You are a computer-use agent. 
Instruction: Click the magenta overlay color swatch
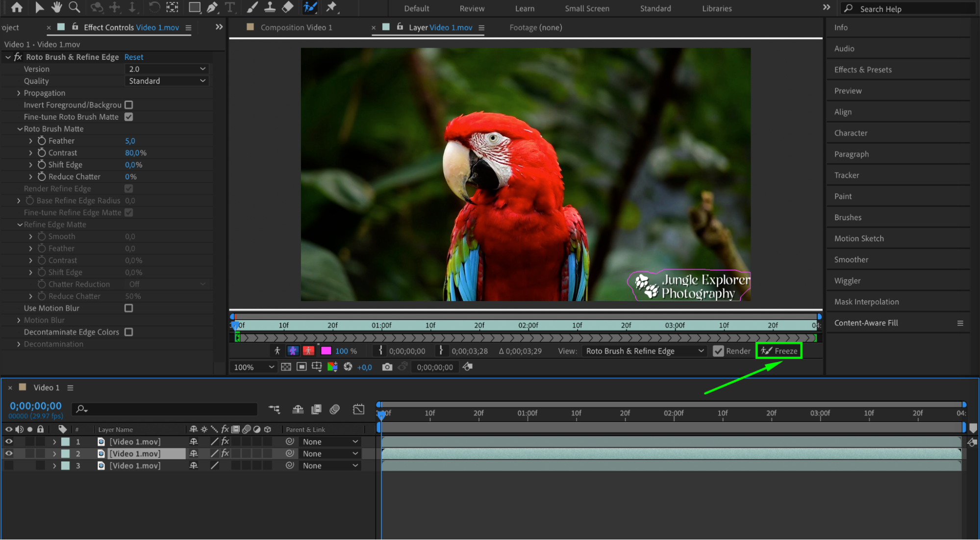click(326, 351)
